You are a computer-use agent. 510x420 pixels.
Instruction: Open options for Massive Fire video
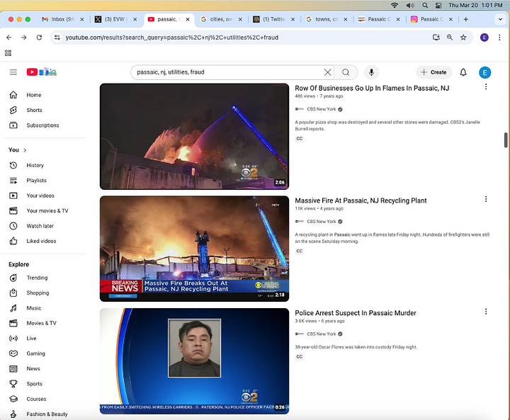[486, 199]
